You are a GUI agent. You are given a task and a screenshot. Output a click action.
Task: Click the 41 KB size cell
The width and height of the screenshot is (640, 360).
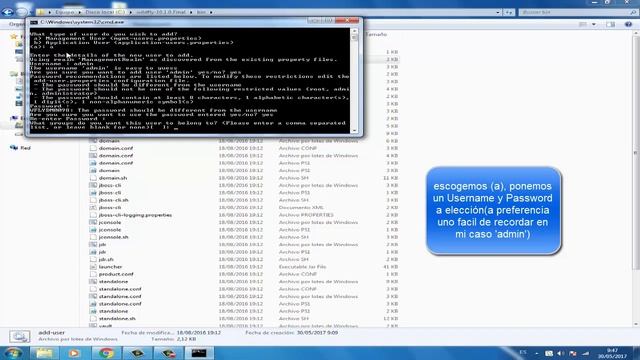[x=391, y=267]
